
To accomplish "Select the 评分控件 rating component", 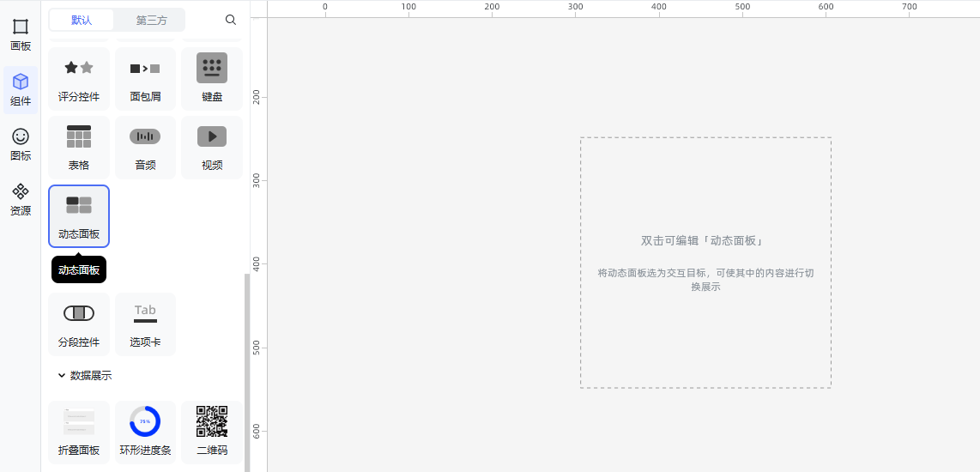I will (79, 78).
